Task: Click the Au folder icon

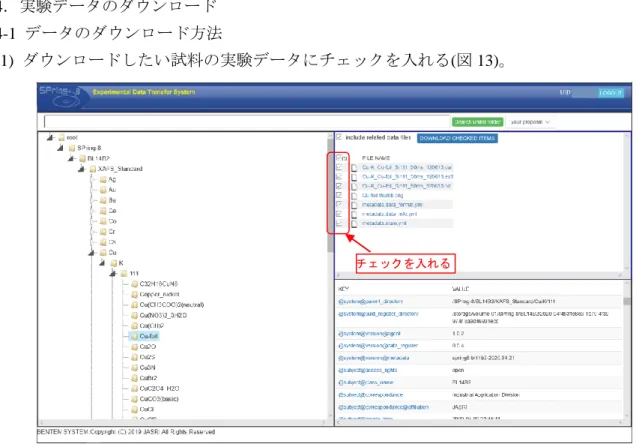Action: click(103, 190)
